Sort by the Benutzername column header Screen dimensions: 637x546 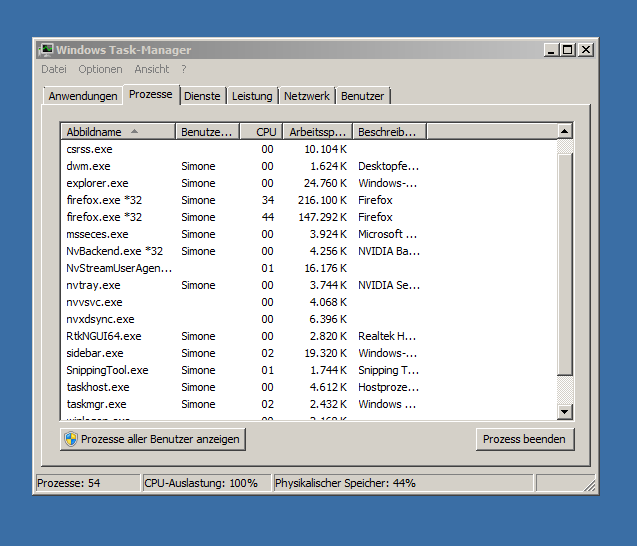coord(208,132)
